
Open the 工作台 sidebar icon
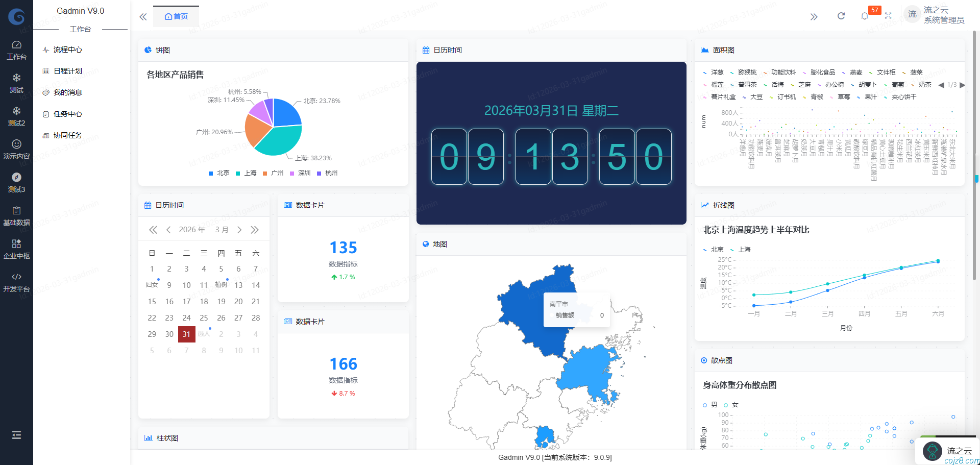(17, 48)
